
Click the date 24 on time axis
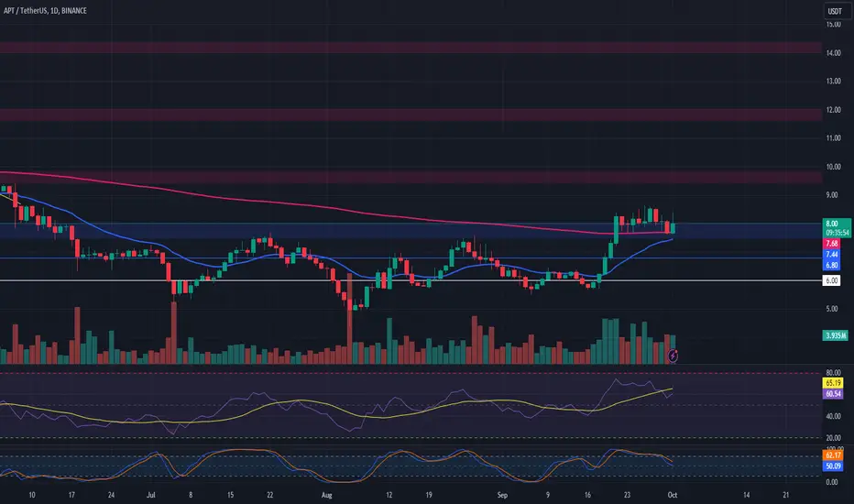(111, 495)
